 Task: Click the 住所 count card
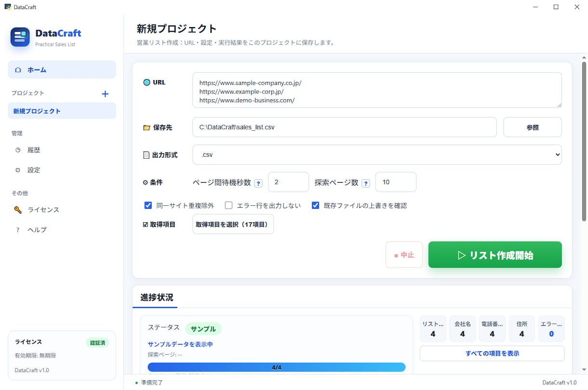tap(522, 329)
